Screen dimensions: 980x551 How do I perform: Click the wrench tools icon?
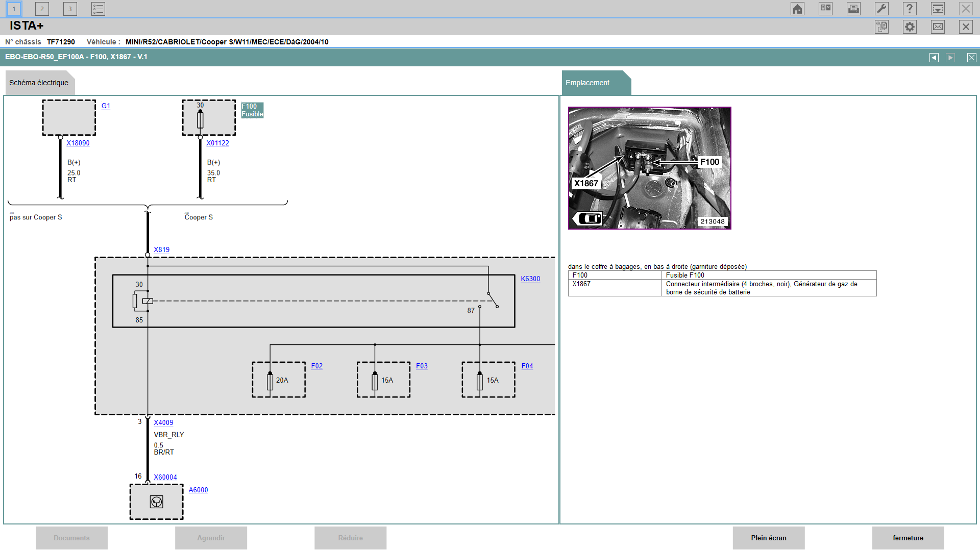(x=881, y=9)
